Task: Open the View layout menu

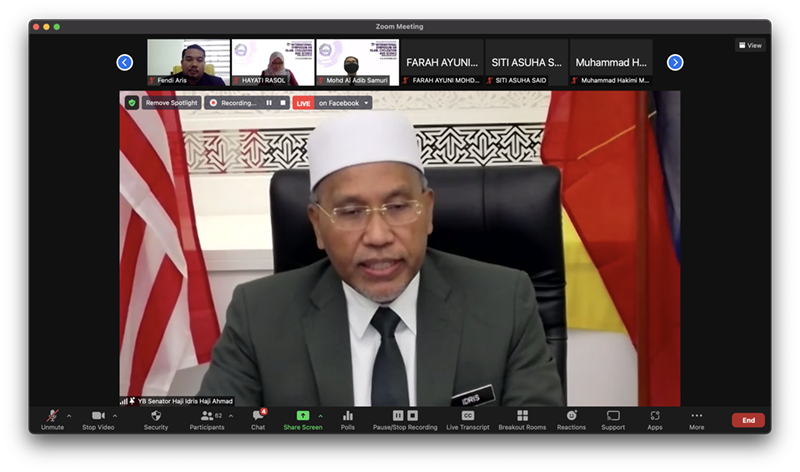Action: click(x=749, y=45)
